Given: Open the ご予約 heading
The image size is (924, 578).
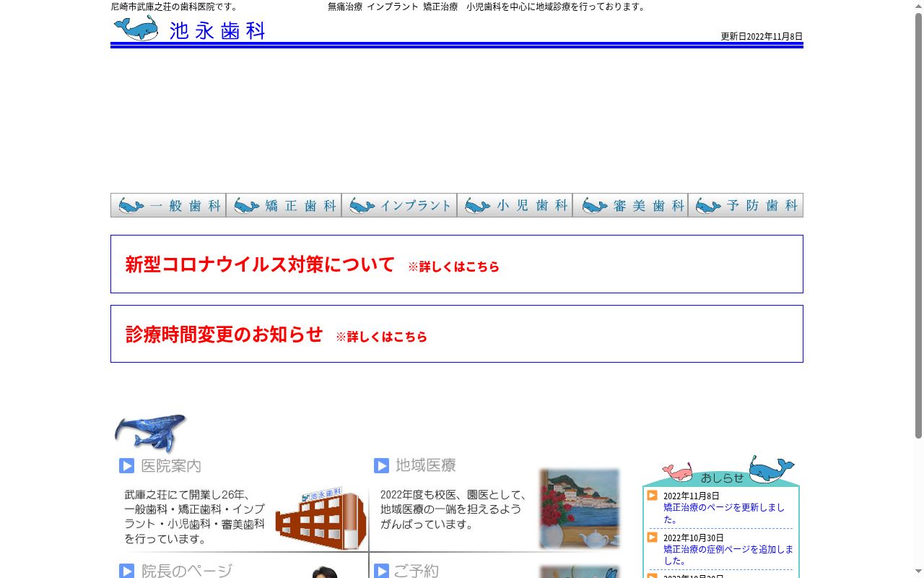Looking at the screenshot, I should [x=416, y=571].
